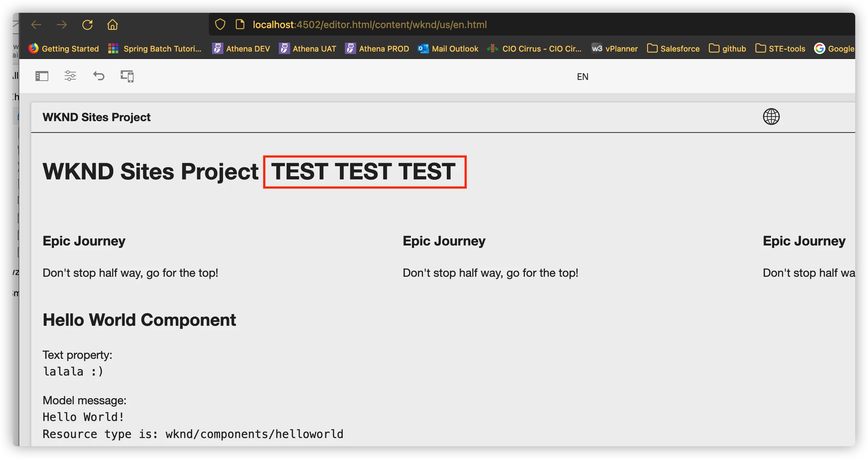Select the WKND Sites Project header title
Screen dimensions: 868x459
[97, 117]
